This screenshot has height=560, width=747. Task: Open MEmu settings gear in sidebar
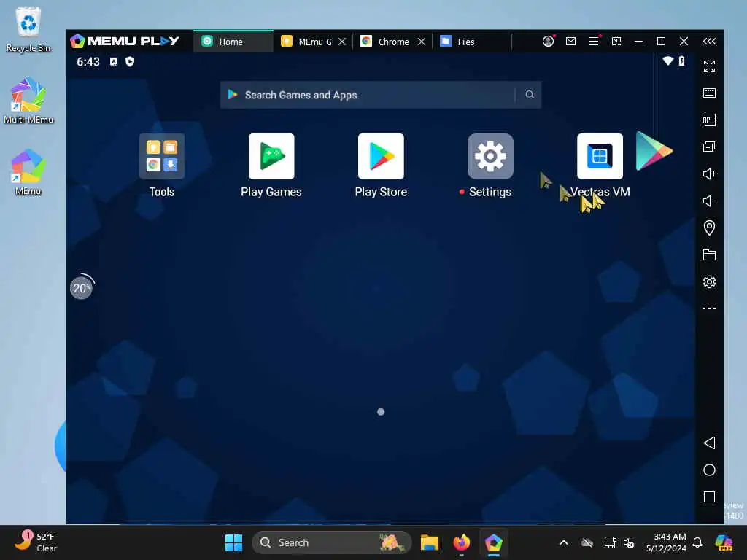pyautogui.click(x=709, y=282)
